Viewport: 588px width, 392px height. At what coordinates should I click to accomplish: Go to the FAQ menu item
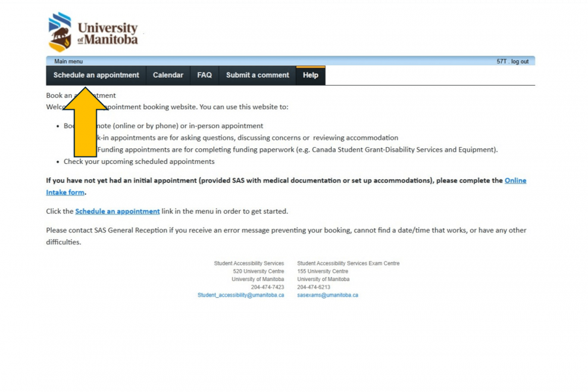pos(204,75)
